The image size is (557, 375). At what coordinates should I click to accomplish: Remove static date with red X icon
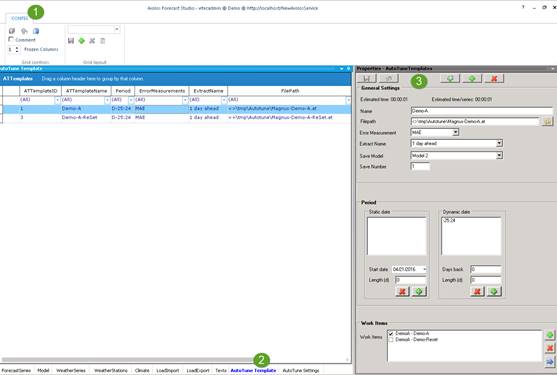pyautogui.click(x=402, y=292)
